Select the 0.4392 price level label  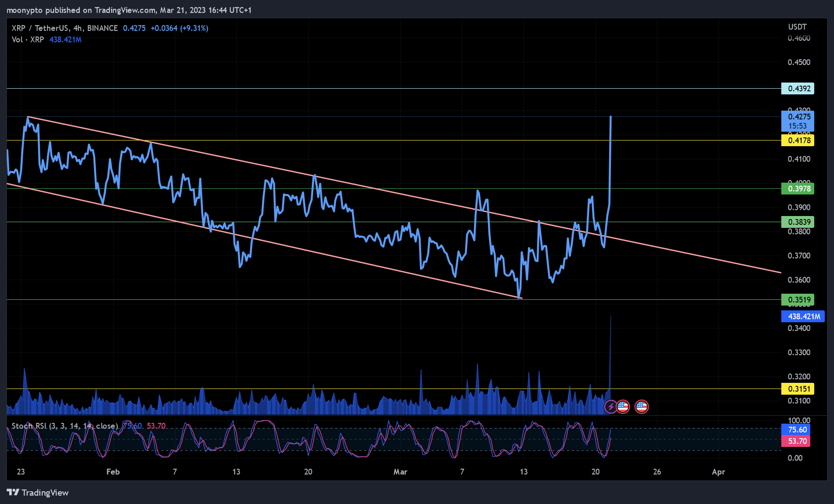pyautogui.click(x=798, y=89)
